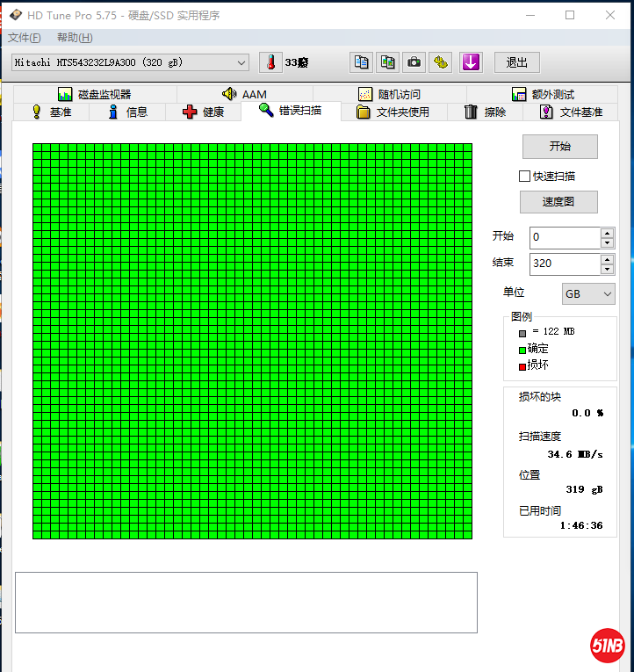Click the 51NB red logo
The height and width of the screenshot is (672, 634).
pyautogui.click(x=607, y=646)
